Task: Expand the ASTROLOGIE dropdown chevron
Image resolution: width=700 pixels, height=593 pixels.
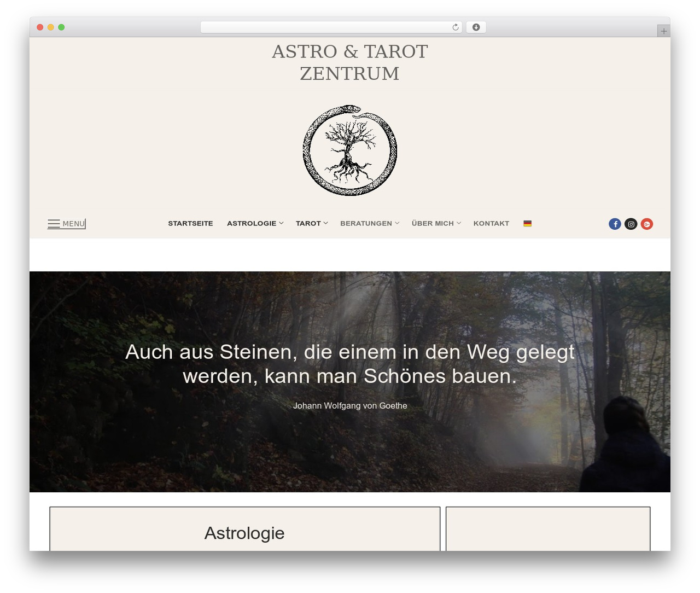Action: pyautogui.click(x=281, y=223)
